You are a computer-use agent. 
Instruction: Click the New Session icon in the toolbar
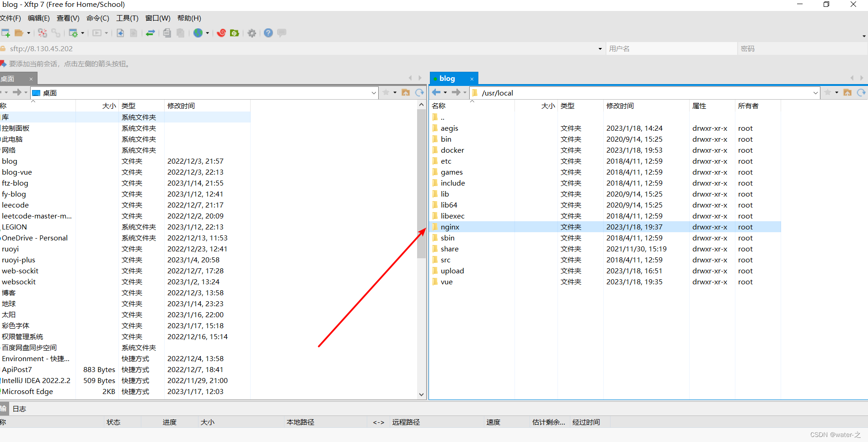(x=5, y=33)
